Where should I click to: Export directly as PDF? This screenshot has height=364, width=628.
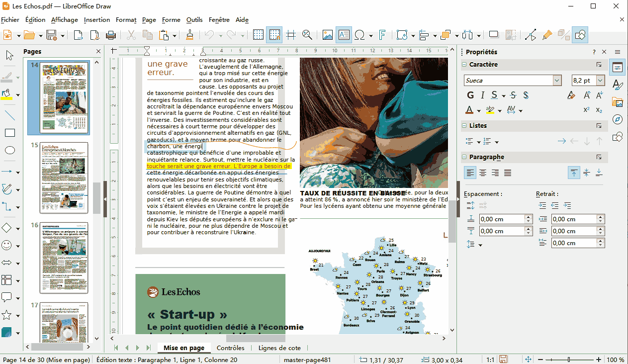point(94,35)
